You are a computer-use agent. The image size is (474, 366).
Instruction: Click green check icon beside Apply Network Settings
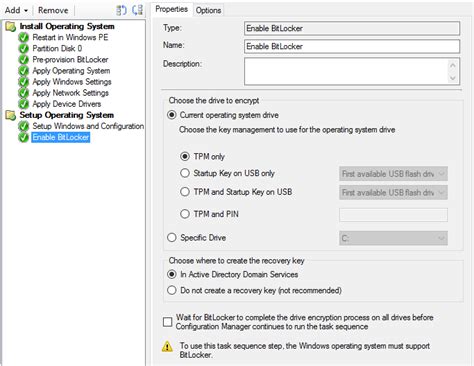[x=24, y=93]
